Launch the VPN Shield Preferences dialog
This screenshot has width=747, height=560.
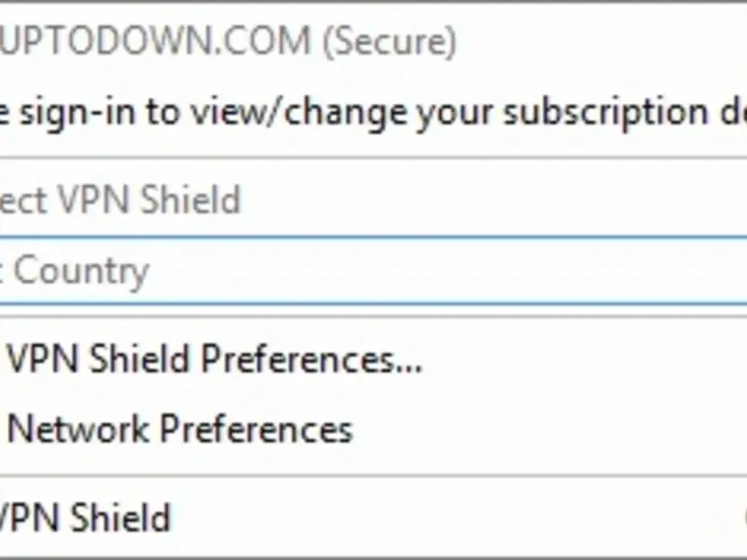215,359
